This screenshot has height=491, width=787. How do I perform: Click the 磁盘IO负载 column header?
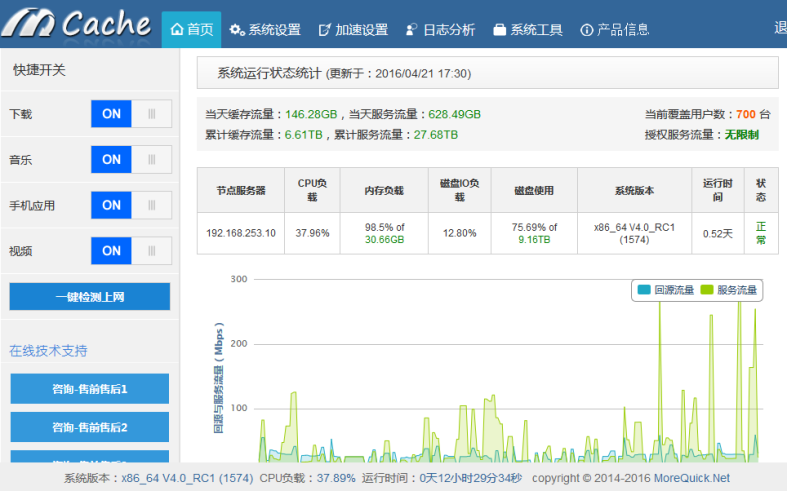point(460,190)
